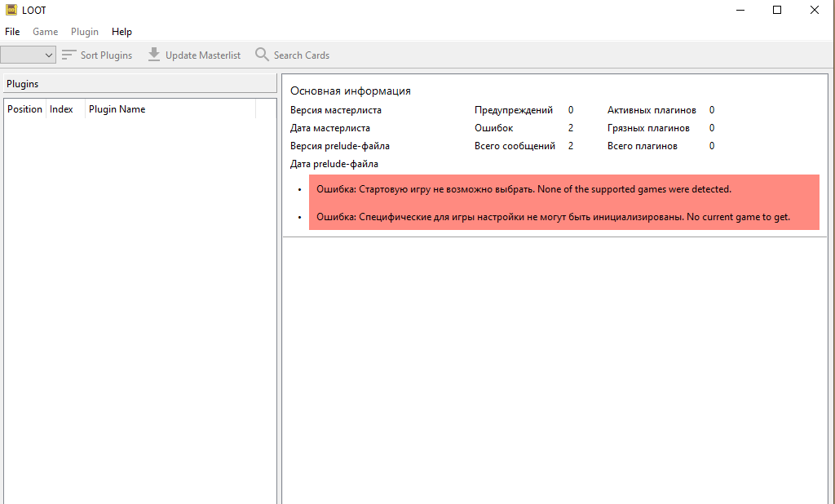
Task: Open the Plugin menu
Action: click(85, 32)
